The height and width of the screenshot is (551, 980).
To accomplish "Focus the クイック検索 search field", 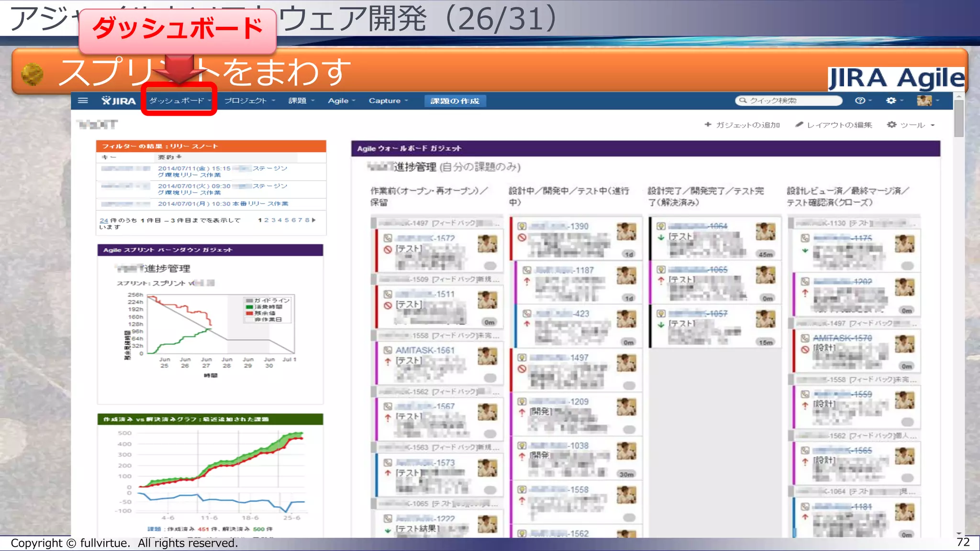I will click(788, 100).
